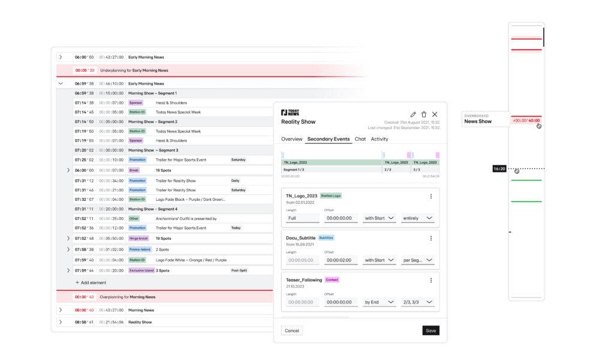Screen dimensions: 614x364
Task: Click the Today News logo in dialog
Action: click(x=290, y=113)
